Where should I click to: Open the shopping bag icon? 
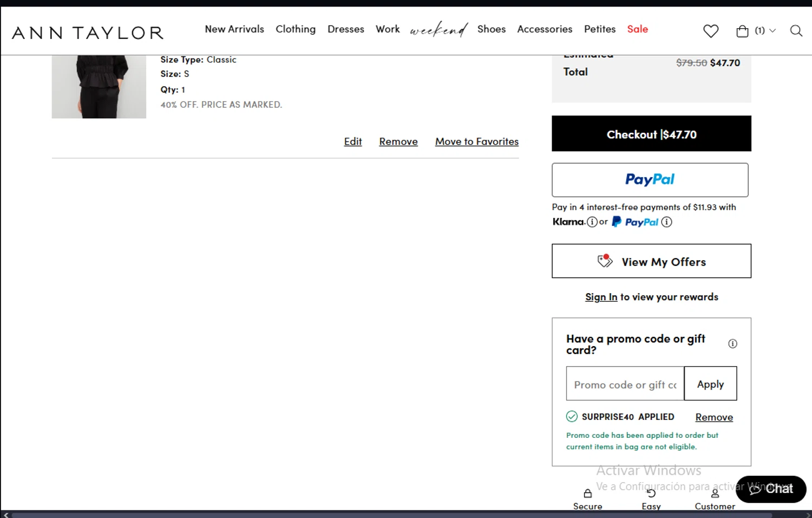point(742,31)
